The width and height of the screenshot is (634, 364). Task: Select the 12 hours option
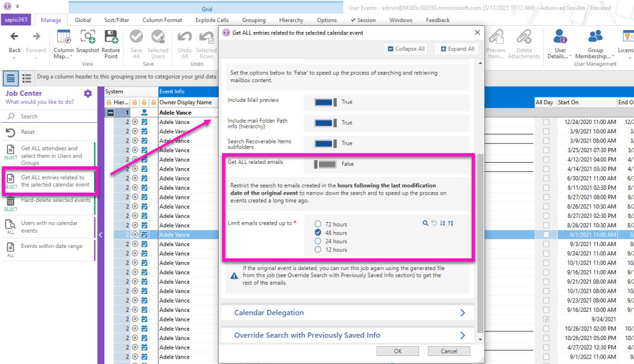[x=318, y=249]
